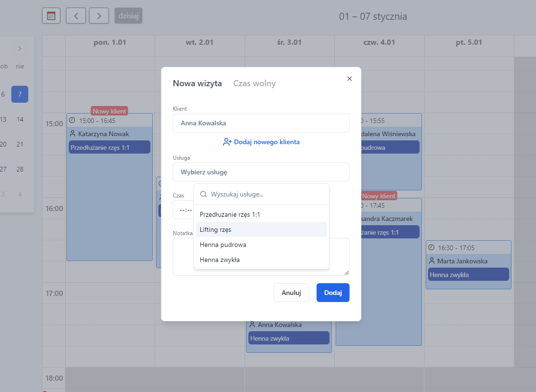Screen dimensions: 536x392
Task: Click Dodaj nowego klienta link
Action: click(261, 142)
